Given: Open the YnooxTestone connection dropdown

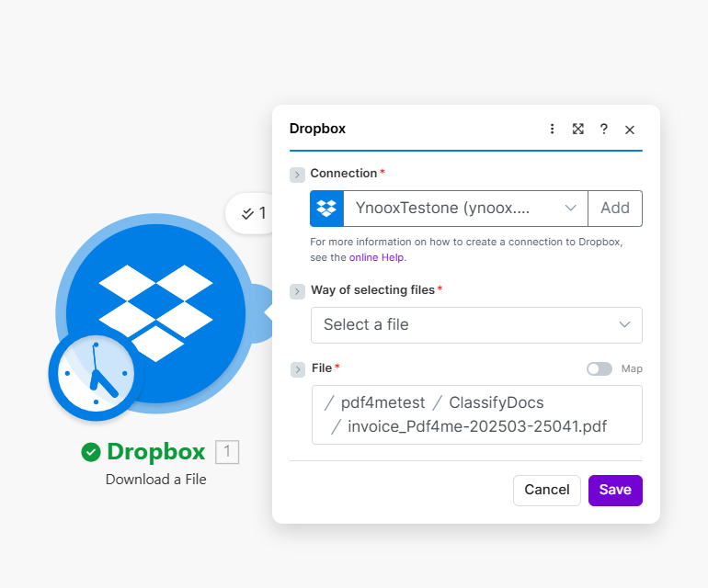Looking at the screenshot, I should [x=465, y=208].
